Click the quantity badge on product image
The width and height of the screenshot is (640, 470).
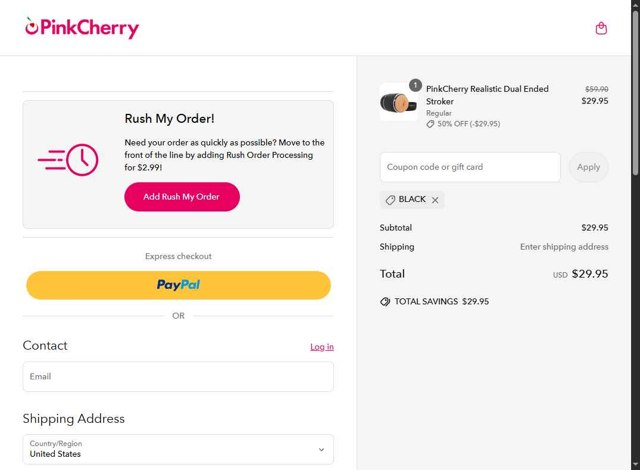(415, 85)
